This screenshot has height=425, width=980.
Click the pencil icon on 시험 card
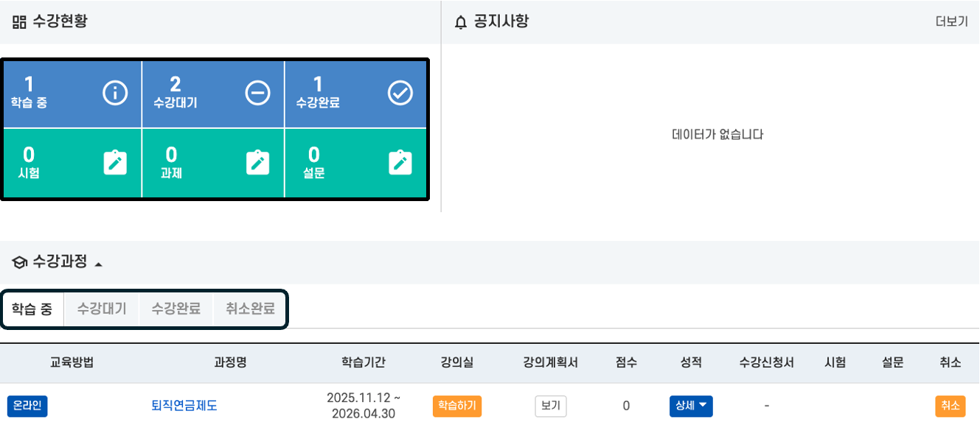[x=115, y=162]
